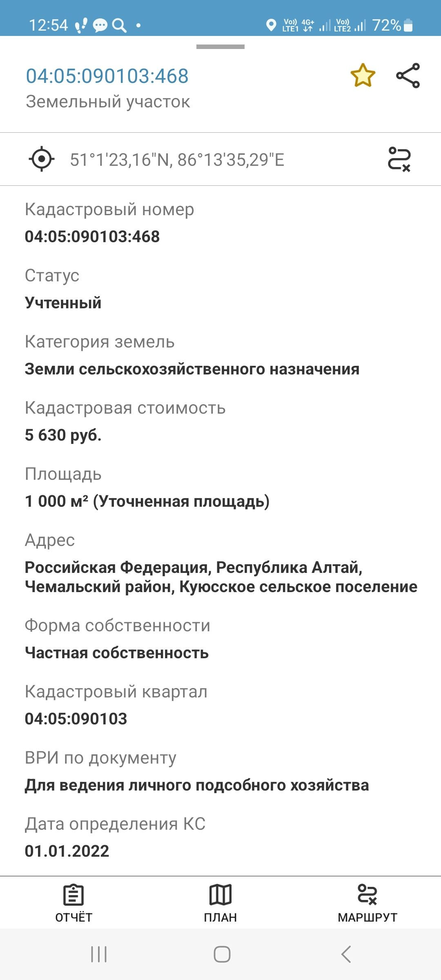Tap the location pin status icon
This screenshot has height=980, width=441.
[271, 25]
